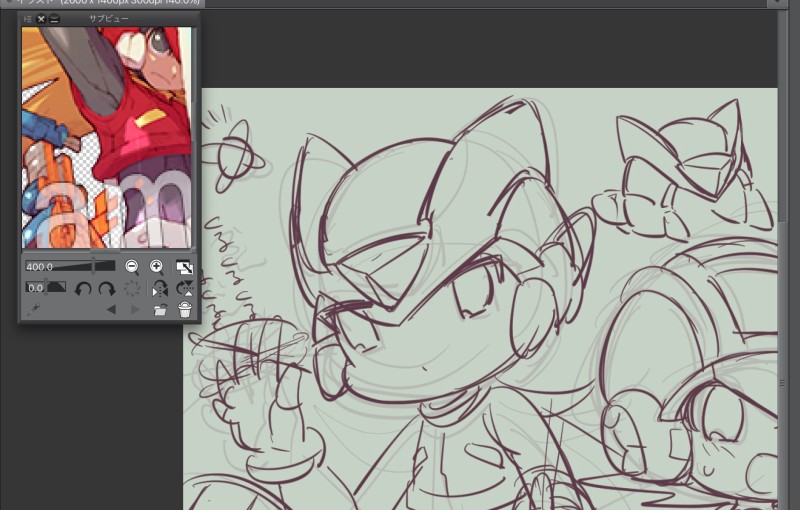Click the reference artwork in Sub View
Viewport: 800px width, 510px height.
point(107,138)
